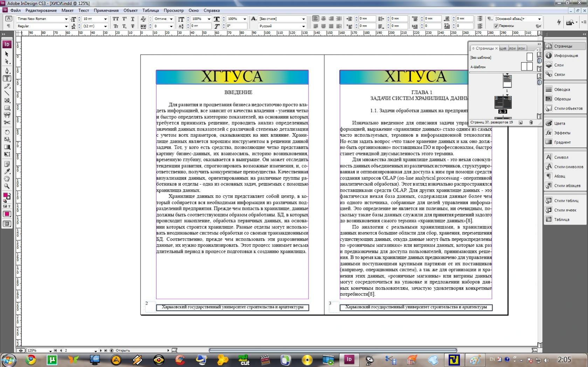This screenshot has width=588, height=367.
Task: Open the Текст menu
Action: tap(84, 10)
